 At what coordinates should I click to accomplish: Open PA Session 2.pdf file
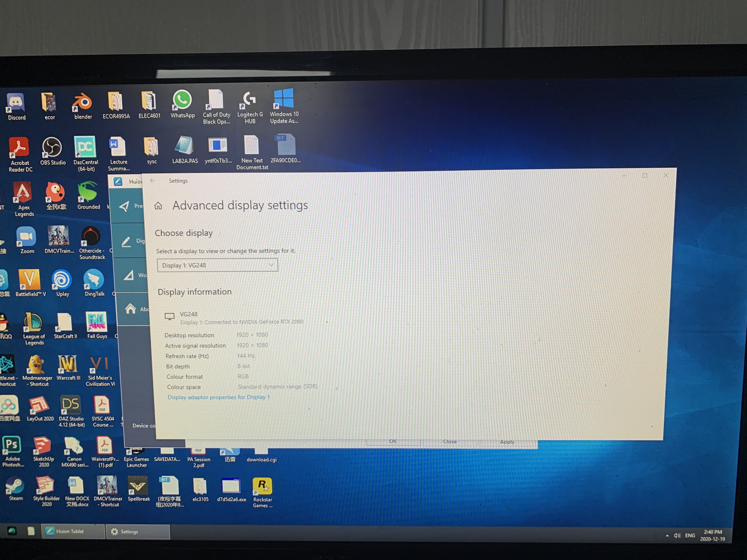(x=199, y=458)
